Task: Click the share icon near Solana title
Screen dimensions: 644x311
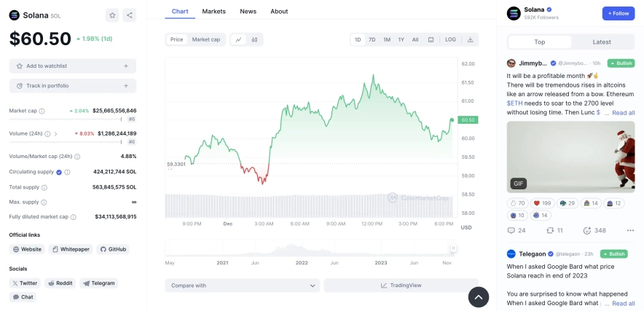Action: pos(129,15)
